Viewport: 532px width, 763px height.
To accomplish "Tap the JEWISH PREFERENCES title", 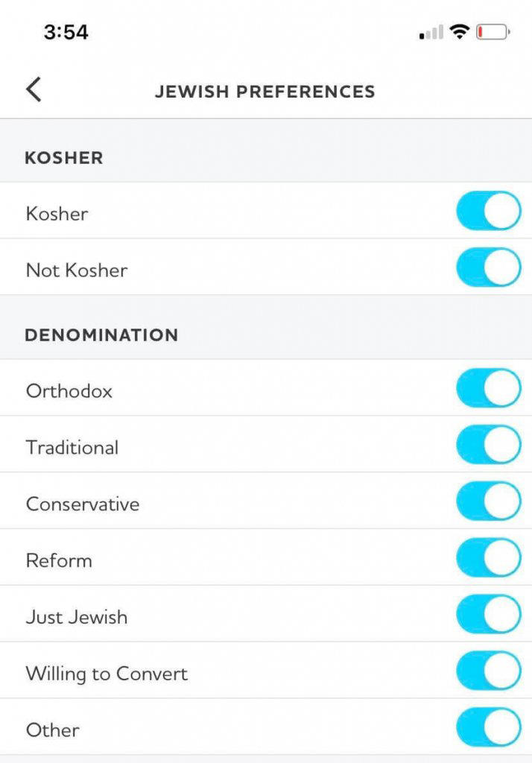I will coord(265,91).
